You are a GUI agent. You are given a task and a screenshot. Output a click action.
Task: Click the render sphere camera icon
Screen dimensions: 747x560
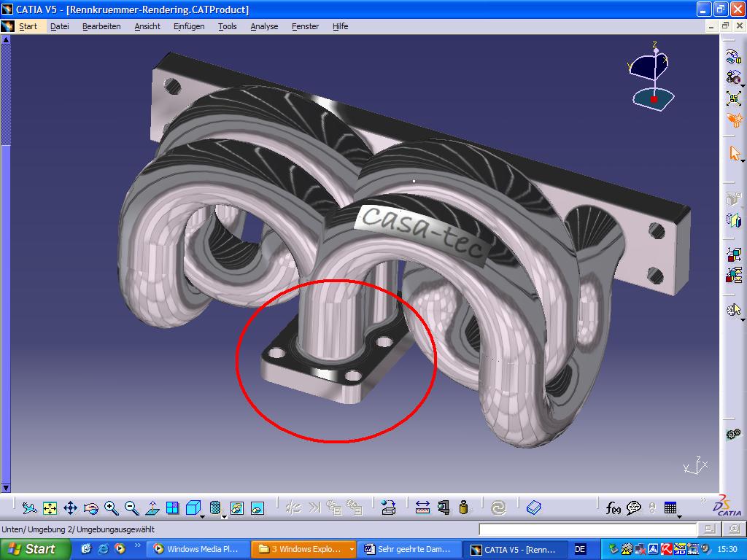[x=734, y=77]
